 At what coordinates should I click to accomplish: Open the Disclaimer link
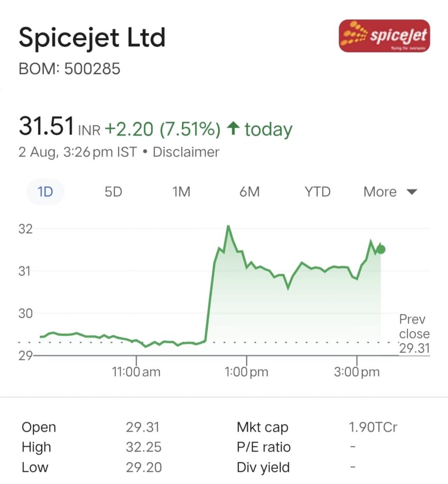pyautogui.click(x=186, y=152)
